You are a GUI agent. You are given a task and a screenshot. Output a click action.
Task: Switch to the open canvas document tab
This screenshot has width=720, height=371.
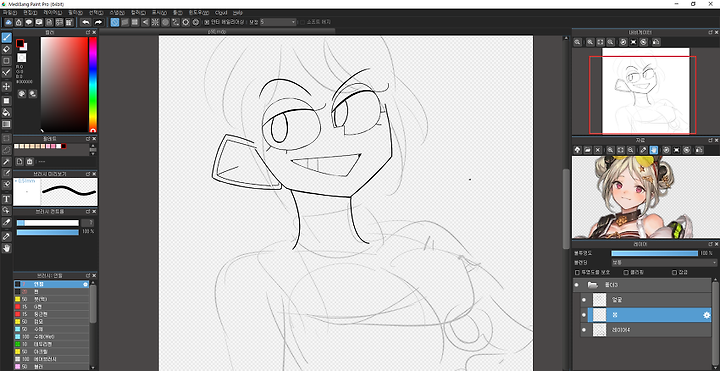(217, 31)
